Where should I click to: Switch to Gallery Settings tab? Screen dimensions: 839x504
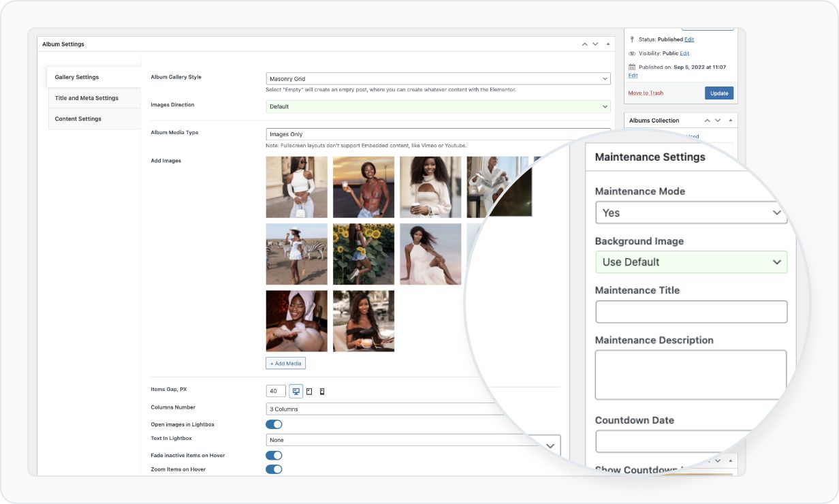point(93,77)
